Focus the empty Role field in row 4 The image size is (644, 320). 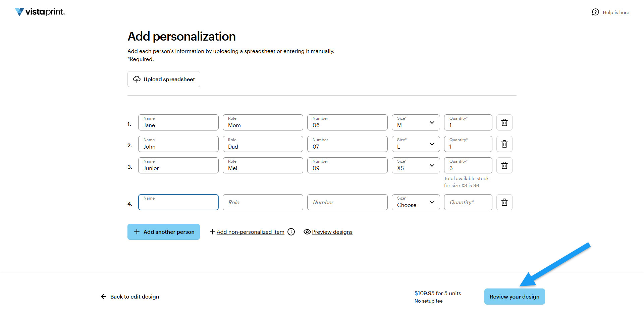[263, 202]
